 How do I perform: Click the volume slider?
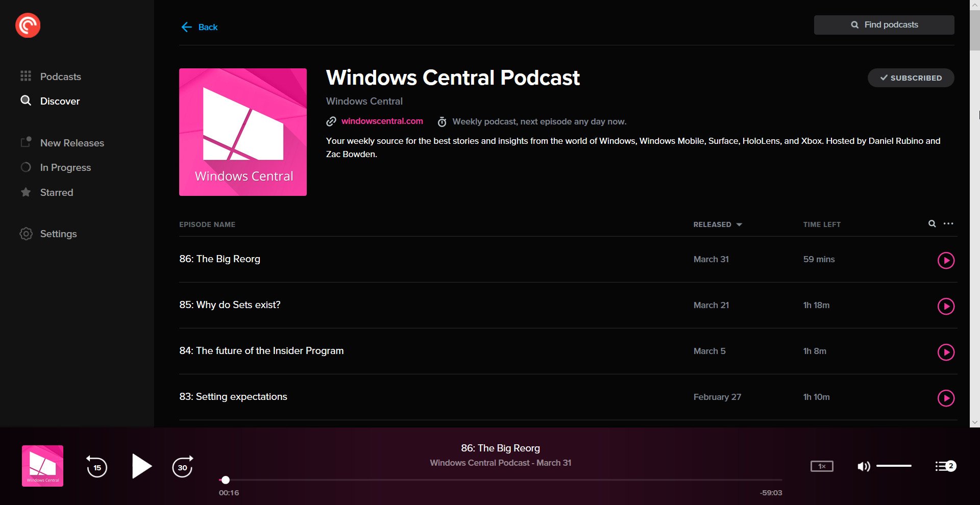pyautogui.click(x=894, y=466)
